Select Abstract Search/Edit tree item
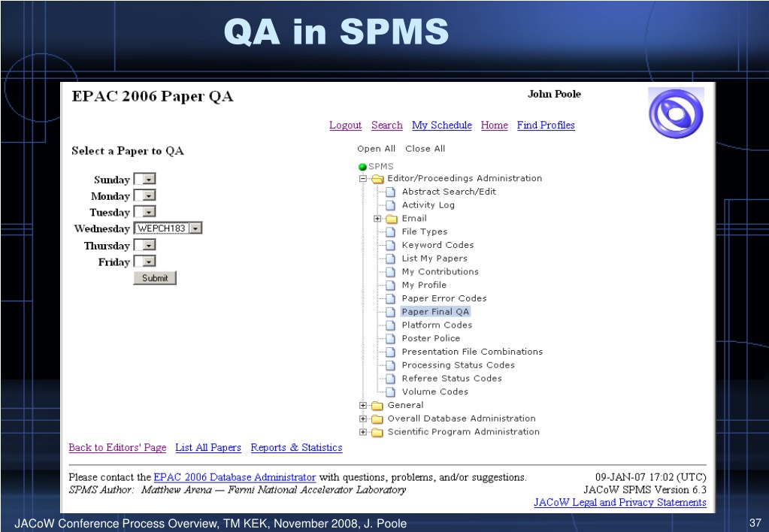This screenshot has height=532, width=769. click(x=449, y=192)
